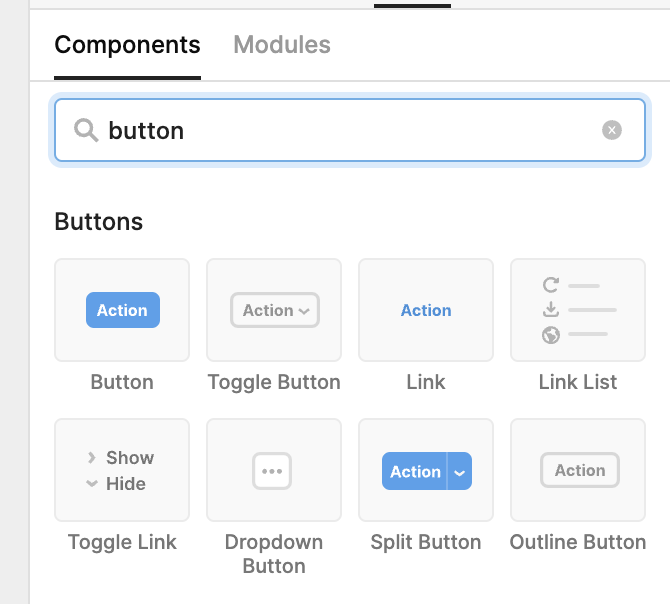Click the Toggle Button chevron preview
This screenshot has height=604, width=670.
tap(304, 311)
